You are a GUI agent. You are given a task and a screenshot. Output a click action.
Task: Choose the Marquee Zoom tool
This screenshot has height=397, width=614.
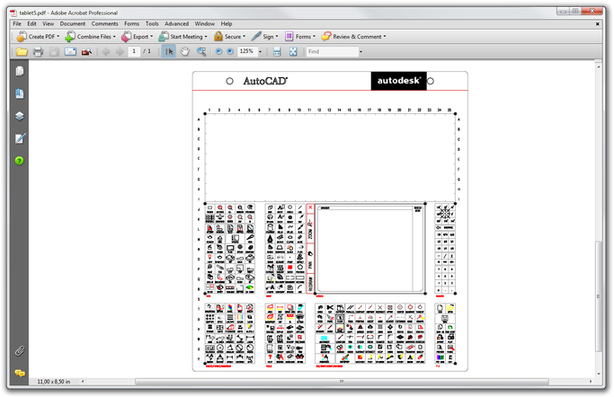pyautogui.click(x=201, y=51)
